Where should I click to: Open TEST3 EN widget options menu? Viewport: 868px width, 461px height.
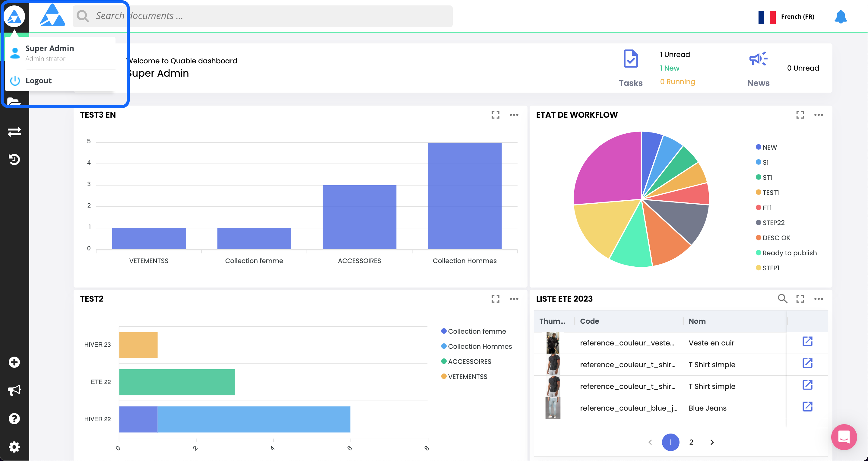pos(514,115)
